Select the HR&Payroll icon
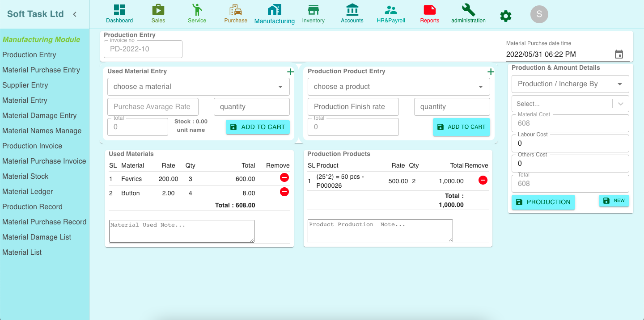The width and height of the screenshot is (644, 320). [x=390, y=13]
